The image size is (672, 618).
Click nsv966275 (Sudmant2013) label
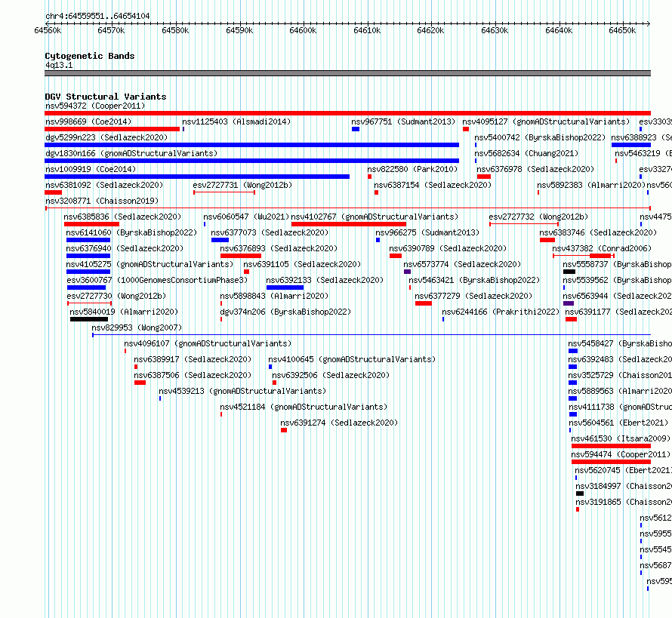427,232
